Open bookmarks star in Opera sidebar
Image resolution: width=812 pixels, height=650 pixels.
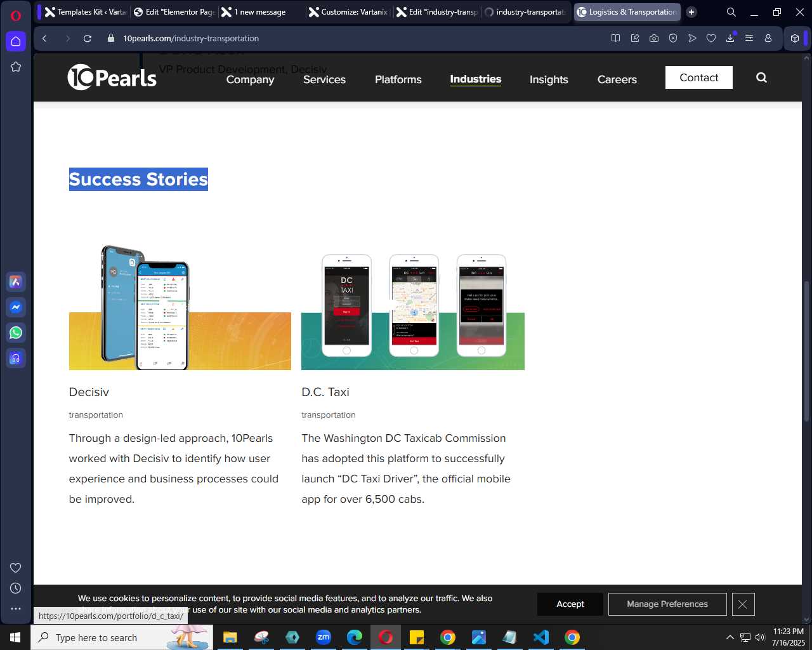16,67
